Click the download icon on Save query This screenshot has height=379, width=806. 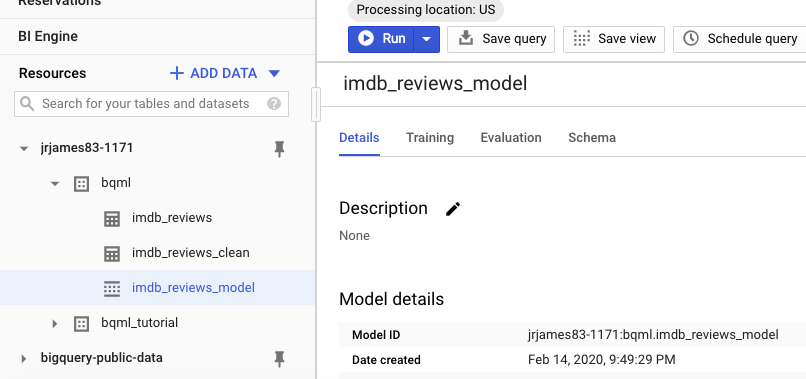(x=466, y=38)
